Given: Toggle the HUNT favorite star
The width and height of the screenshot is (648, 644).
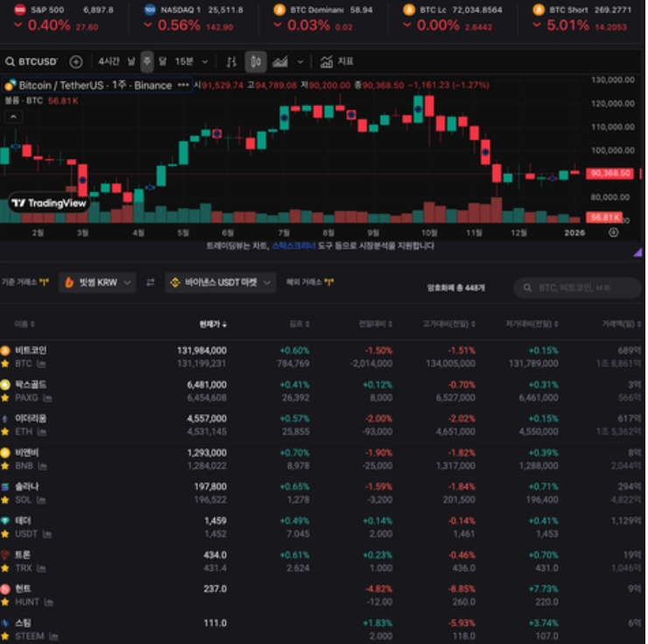Looking at the screenshot, I should coord(5,602).
